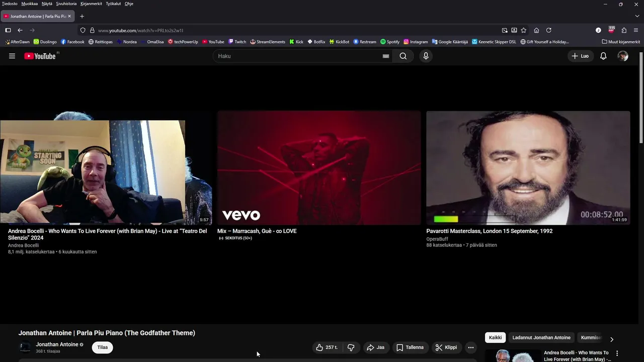Go back with the browser back arrow
This screenshot has height=362, width=644.
pos(20,30)
